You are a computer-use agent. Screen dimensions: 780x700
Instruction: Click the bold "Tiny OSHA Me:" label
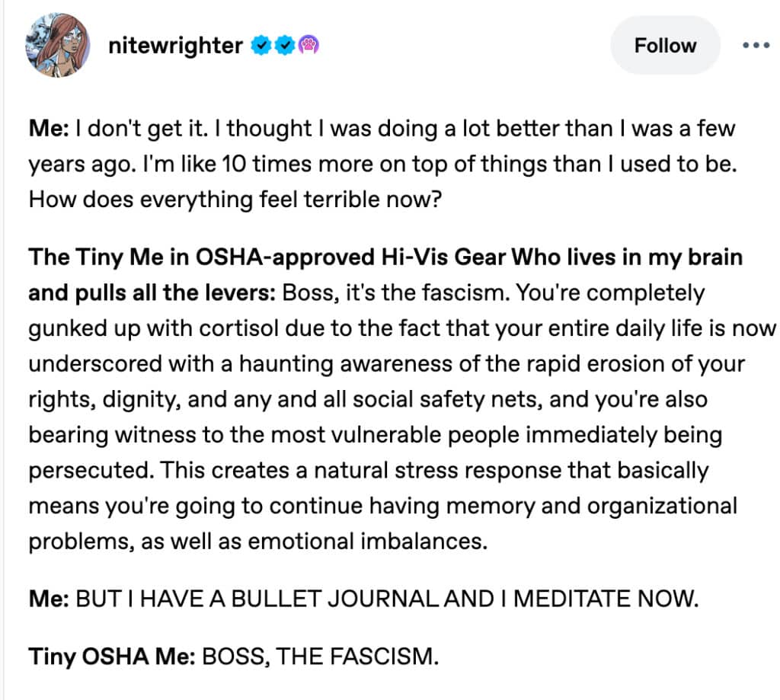(111, 655)
